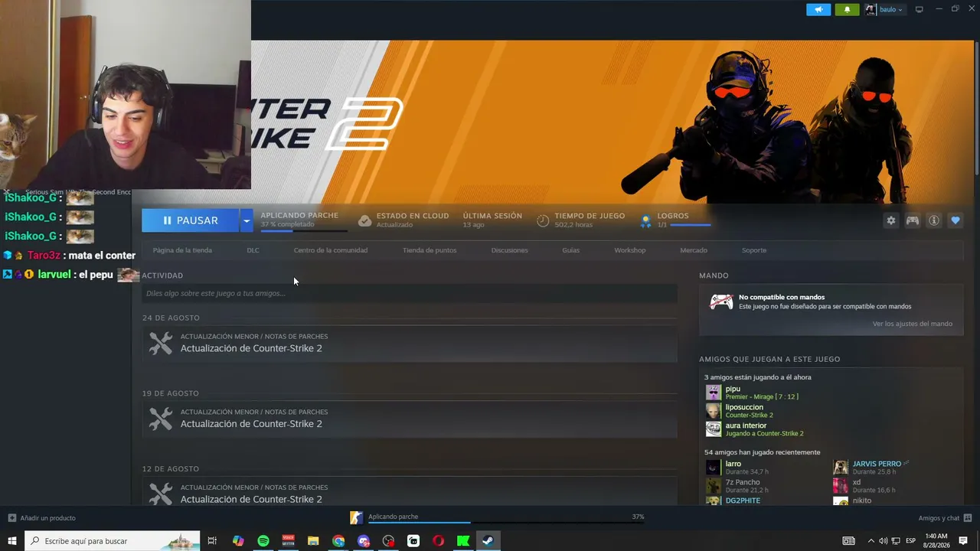The height and width of the screenshot is (551, 980).
Task: Open the Workshop tab
Action: [x=630, y=250]
